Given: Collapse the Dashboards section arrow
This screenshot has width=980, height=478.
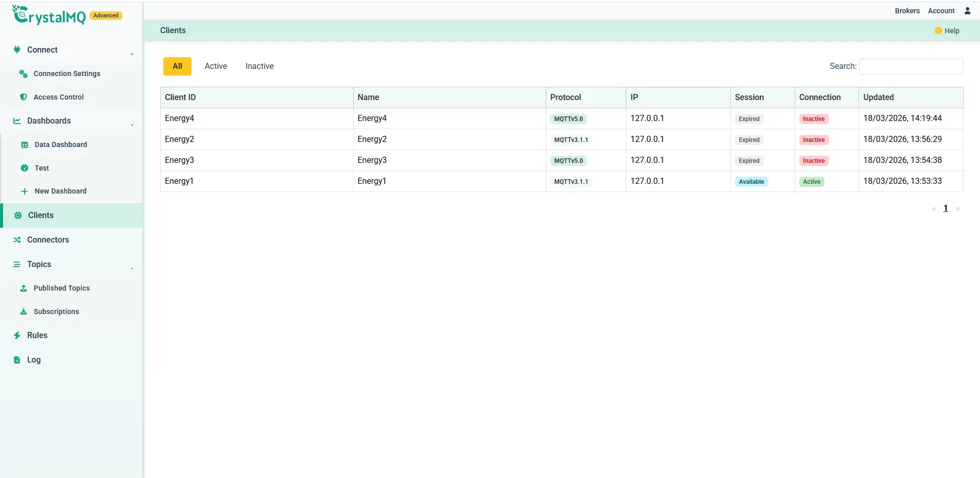Looking at the screenshot, I should point(132,125).
